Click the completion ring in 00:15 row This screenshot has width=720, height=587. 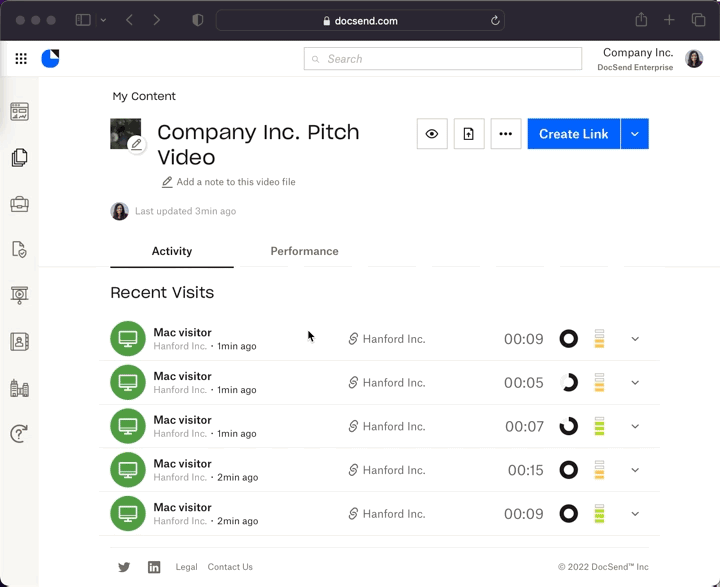[x=568, y=470]
